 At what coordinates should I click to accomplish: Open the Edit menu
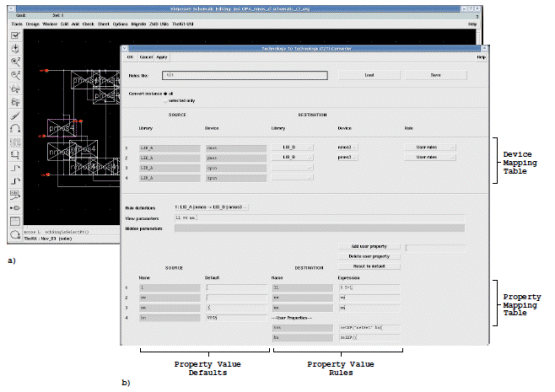pos(64,24)
